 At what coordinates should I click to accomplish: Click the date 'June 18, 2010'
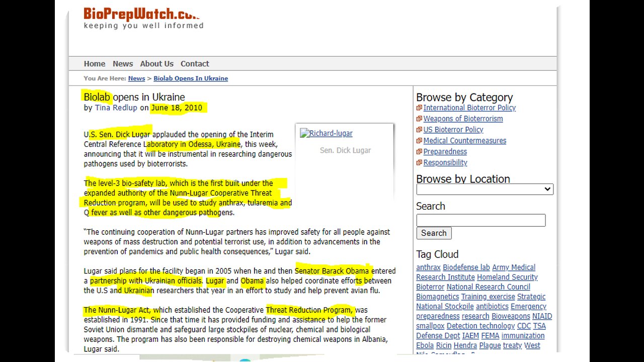tap(177, 108)
